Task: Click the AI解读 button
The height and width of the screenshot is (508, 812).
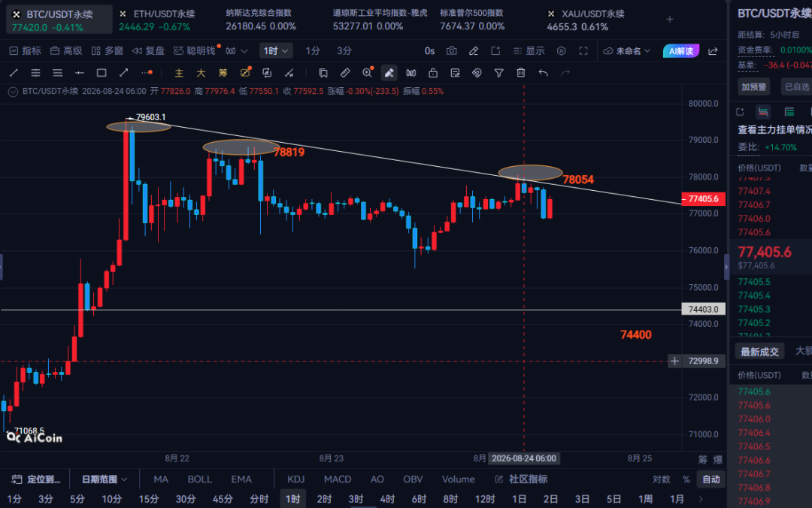Action: point(681,51)
